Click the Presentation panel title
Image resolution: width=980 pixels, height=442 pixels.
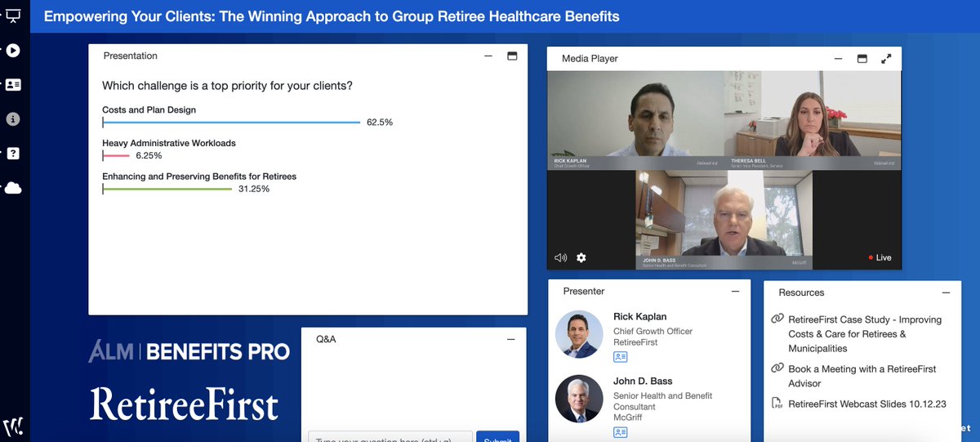(x=131, y=56)
